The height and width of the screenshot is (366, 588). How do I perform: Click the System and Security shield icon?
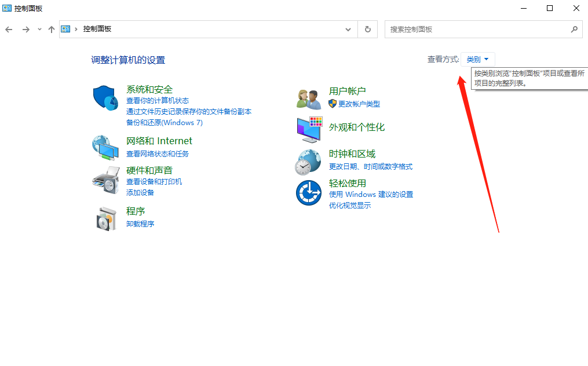point(105,97)
